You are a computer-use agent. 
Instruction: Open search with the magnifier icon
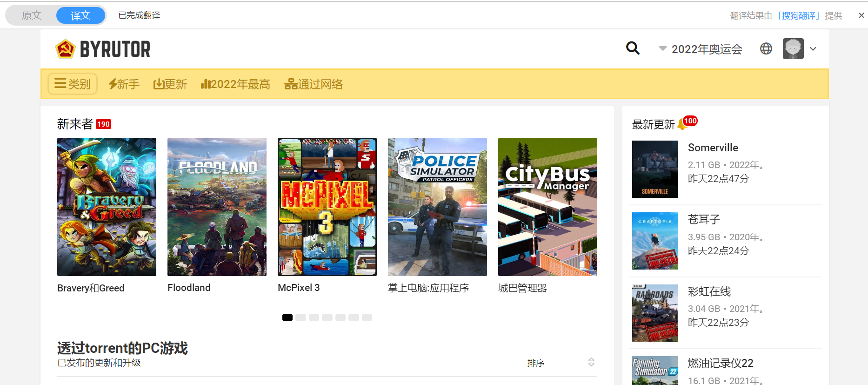click(x=633, y=48)
